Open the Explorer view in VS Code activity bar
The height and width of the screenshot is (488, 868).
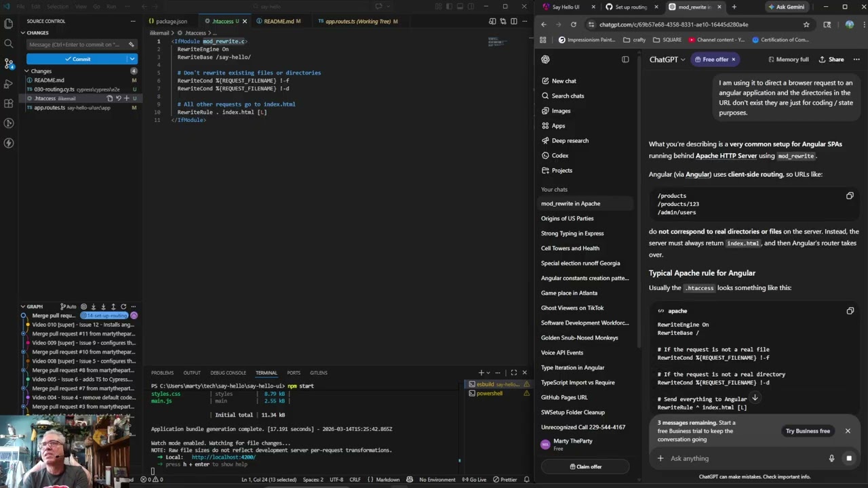tap(9, 24)
